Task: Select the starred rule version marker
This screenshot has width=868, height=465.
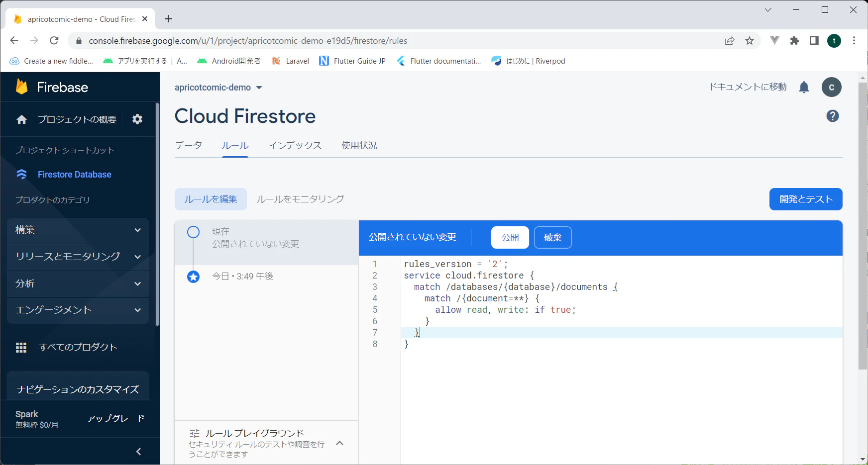Action: point(193,277)
